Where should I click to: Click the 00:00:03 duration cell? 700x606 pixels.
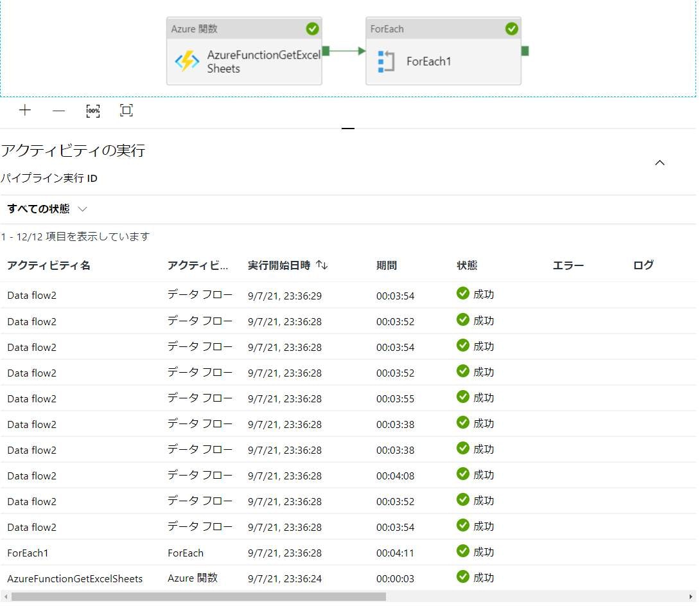click(x=395, y=579)
